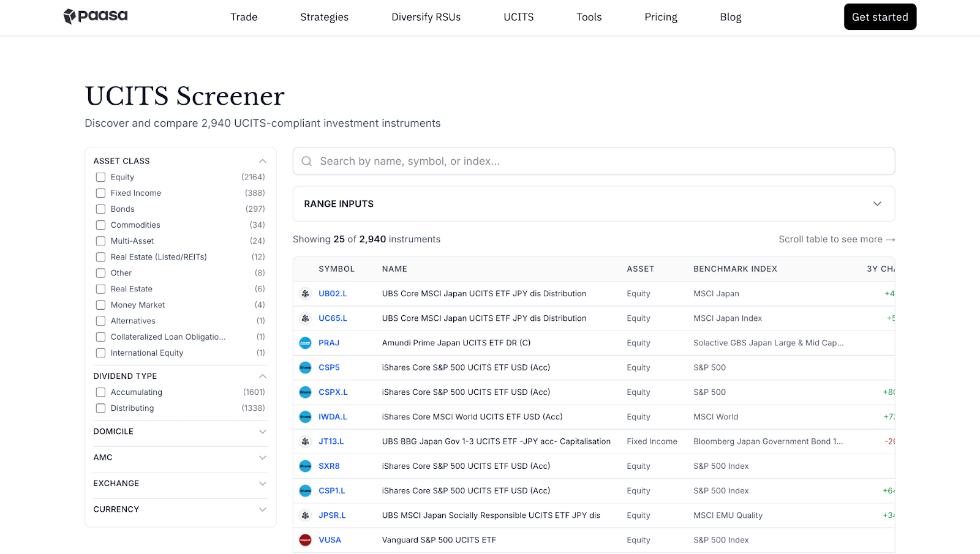The height and width of the screenshot is (554, 980).
Task: Click the Vanguard logo beside VUSA
Action: pyautogui.click(x=305, y=540)
